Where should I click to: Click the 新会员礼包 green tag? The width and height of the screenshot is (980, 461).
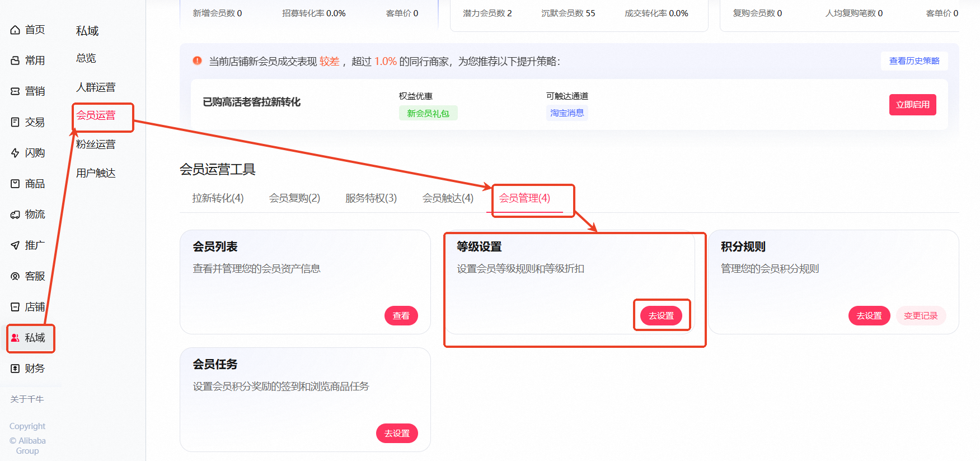pyautogui.click(x=428, y=113)
